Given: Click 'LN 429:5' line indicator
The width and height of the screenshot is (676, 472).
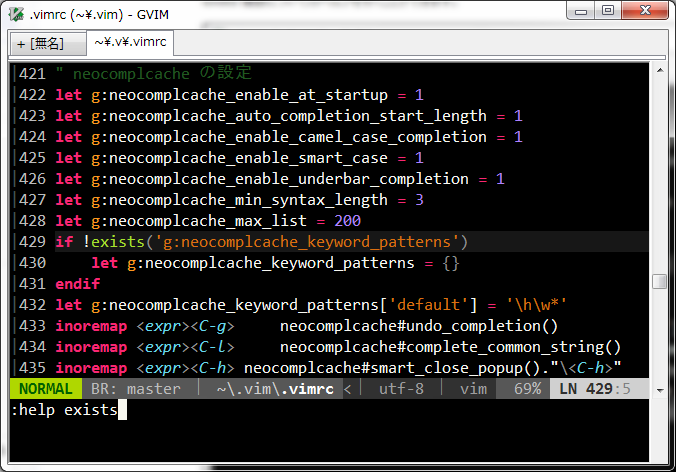Looking at the screenshot, I should (x=595, y=389).
